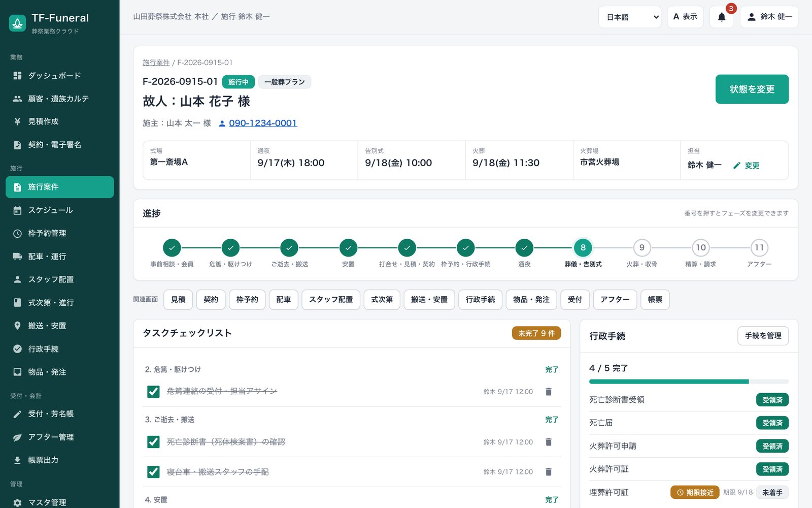The height and width of the screenshot is (508, 812).
Task: Click the 4 / 5 完了 progress bar
Action: tap(689, 382)
